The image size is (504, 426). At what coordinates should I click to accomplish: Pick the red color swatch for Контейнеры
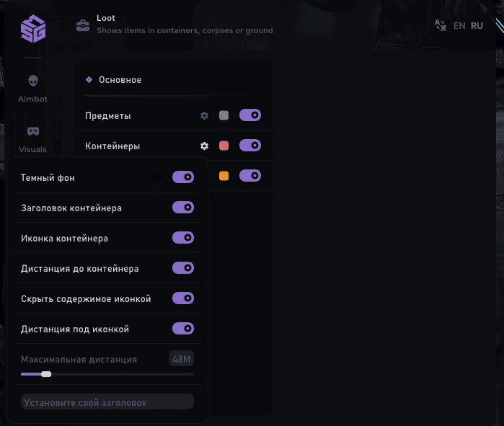pyautogui.click(x=224, y=146)
